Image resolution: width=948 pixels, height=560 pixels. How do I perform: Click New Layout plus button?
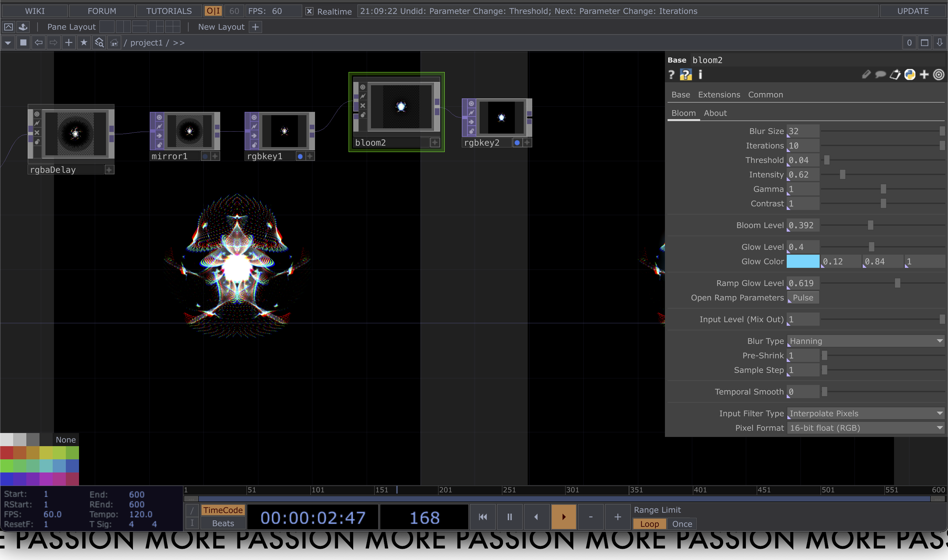tap(255, 27)
